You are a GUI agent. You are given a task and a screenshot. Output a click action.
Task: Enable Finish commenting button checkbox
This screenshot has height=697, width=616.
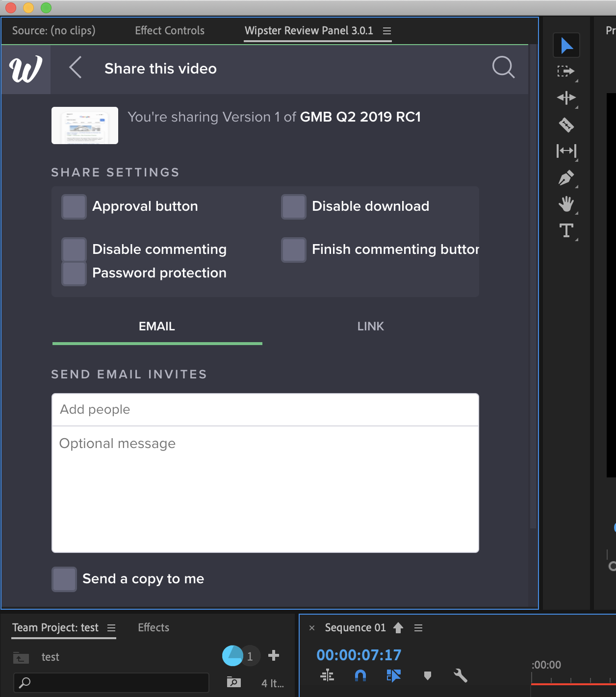pyautogui.click(x=294, y=250)
